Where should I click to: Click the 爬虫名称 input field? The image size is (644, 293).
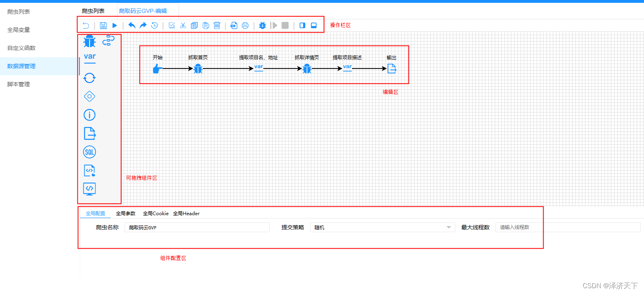(x=197, y=227)
